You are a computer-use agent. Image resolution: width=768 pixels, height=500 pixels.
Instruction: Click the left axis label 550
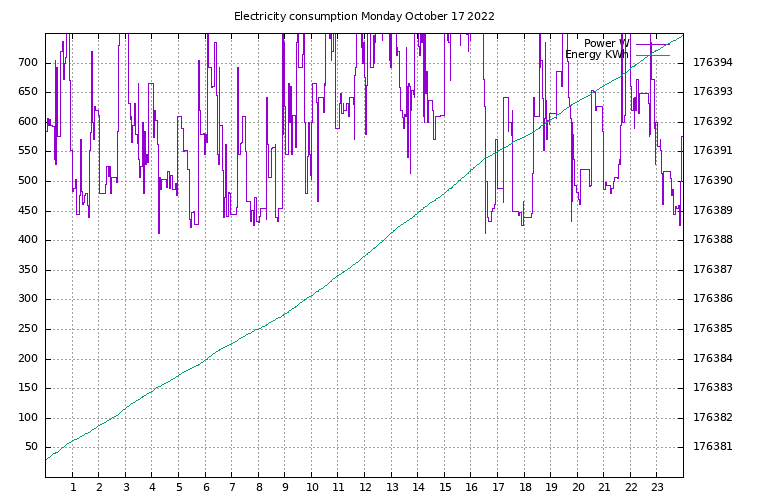pos(28,151)
